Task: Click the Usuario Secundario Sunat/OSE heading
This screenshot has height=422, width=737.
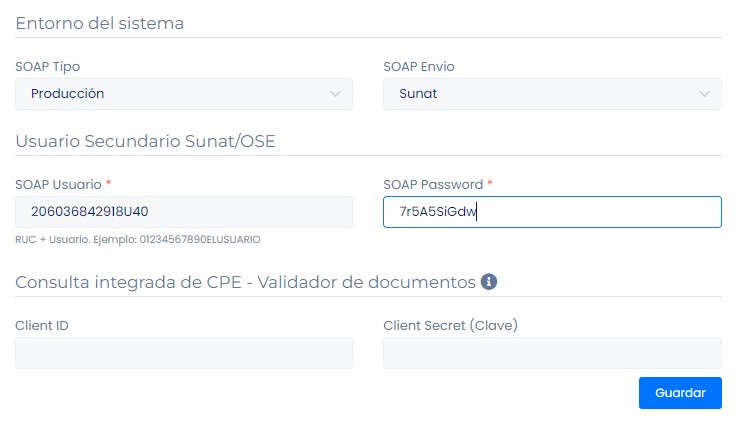Action: [x=145, y=141]
